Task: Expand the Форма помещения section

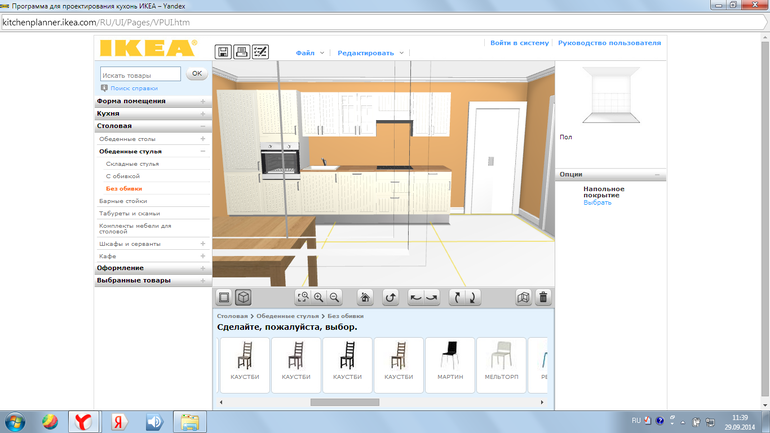Action: click(x=203, y=101)
